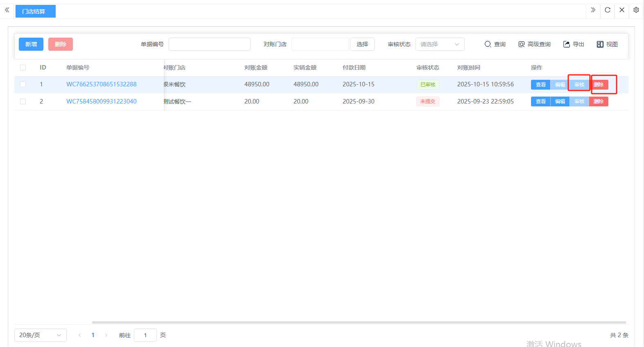Toggle the select-all checkbox in table header
644x347 pixels.
click(23, 68)
